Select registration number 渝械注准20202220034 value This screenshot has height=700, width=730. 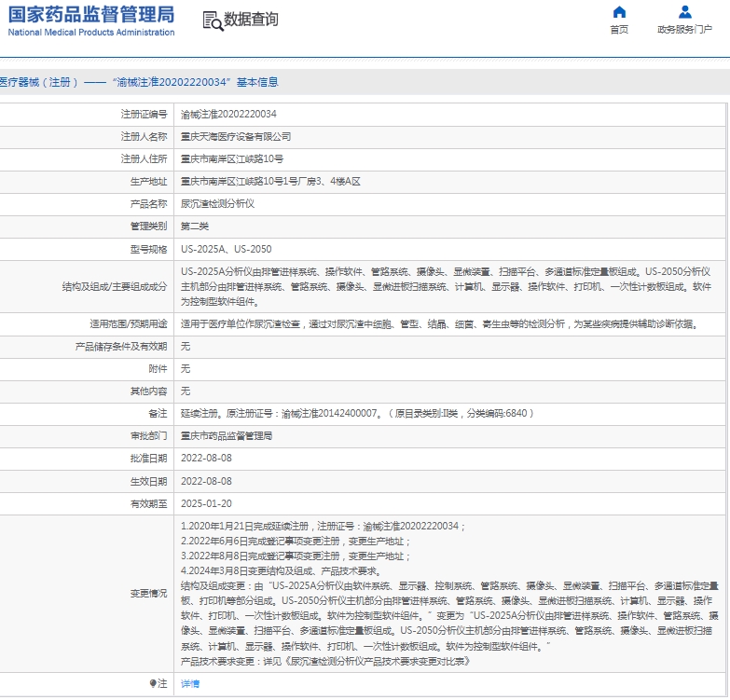pyautogui.click(x=228, y=114)
